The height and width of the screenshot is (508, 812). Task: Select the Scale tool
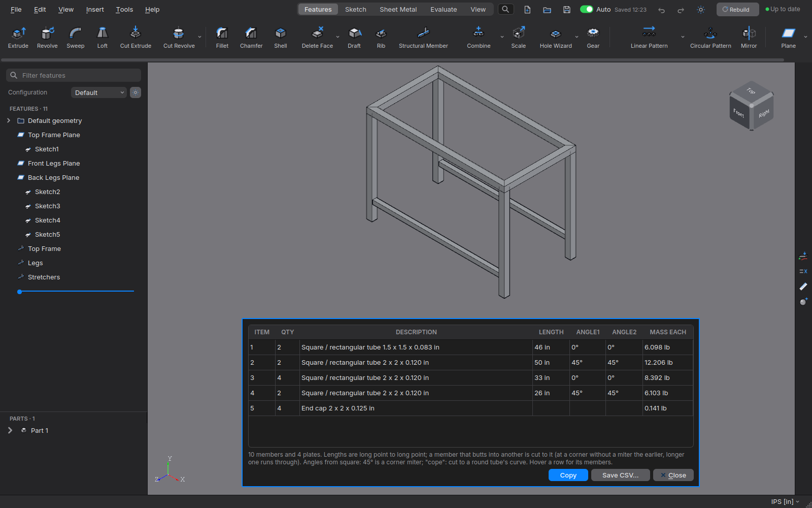[x=518, y=38]
